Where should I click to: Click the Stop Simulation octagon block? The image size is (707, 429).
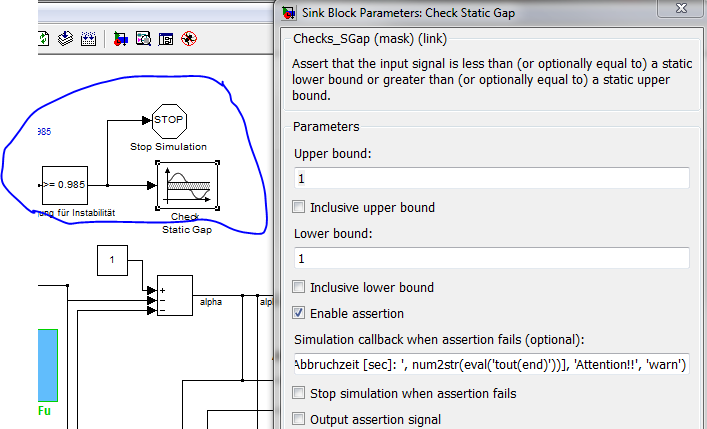tap(168, 121)
